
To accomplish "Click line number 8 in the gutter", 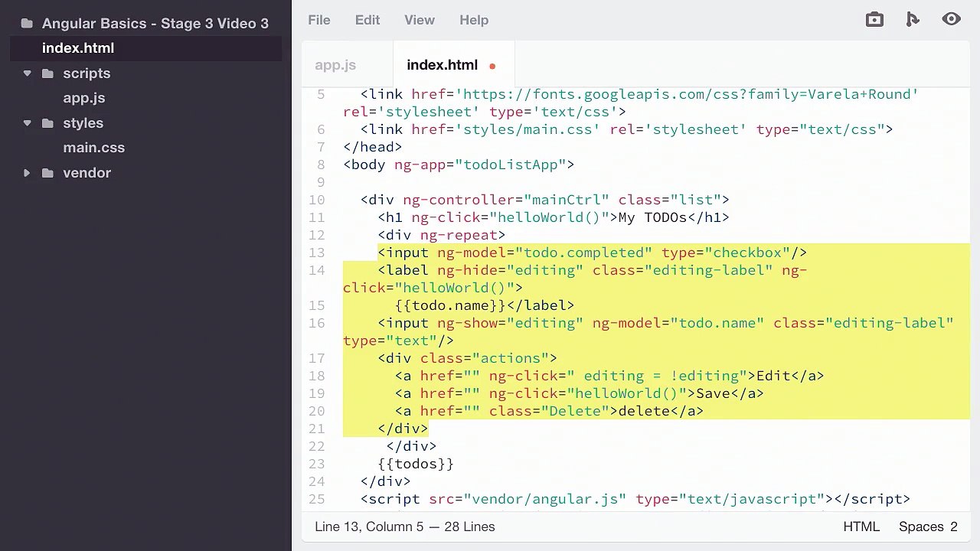I will pyautogui.click(x=321, y=165).
